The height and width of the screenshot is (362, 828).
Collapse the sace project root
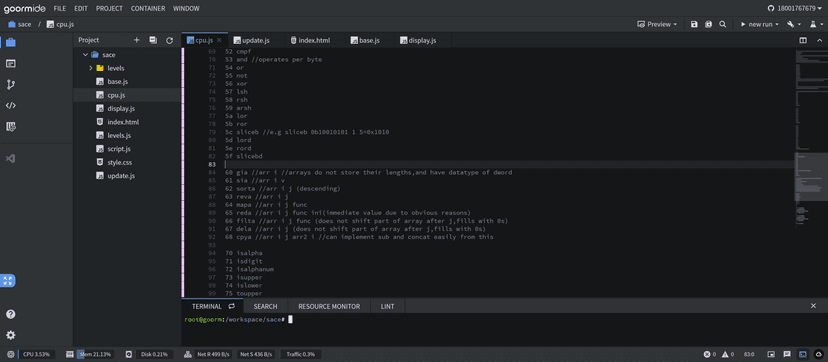tap(85, 55)
